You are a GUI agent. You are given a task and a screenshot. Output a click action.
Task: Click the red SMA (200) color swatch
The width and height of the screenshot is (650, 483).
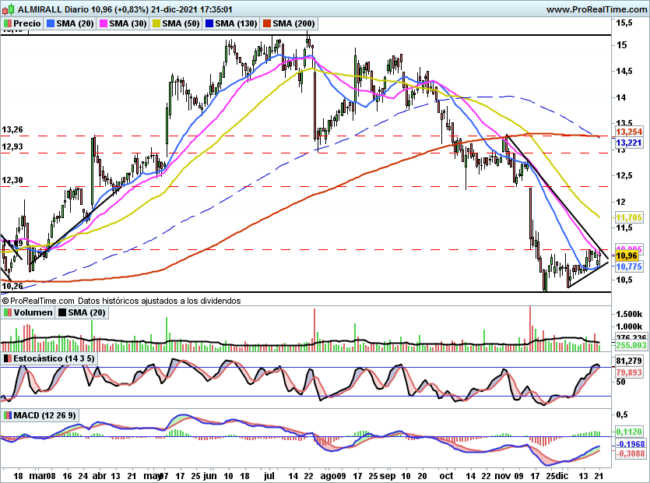(267, 24)
